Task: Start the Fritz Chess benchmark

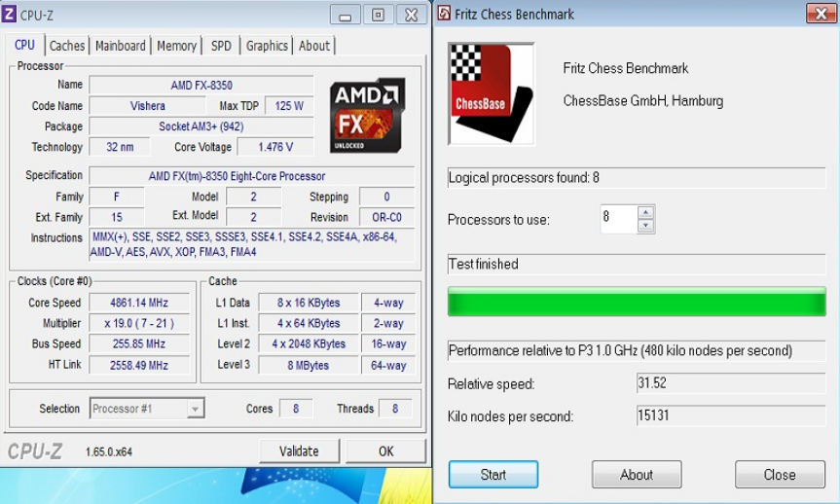Action: [493, 475]
